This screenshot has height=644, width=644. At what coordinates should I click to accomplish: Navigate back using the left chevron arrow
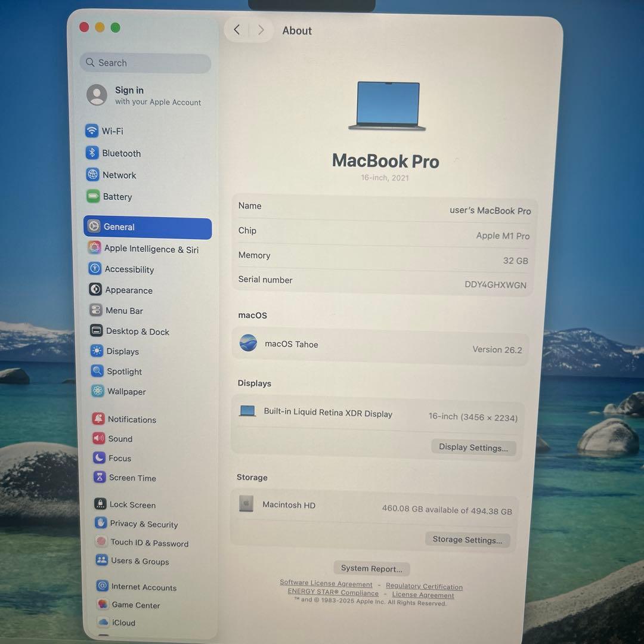[236, 30]
